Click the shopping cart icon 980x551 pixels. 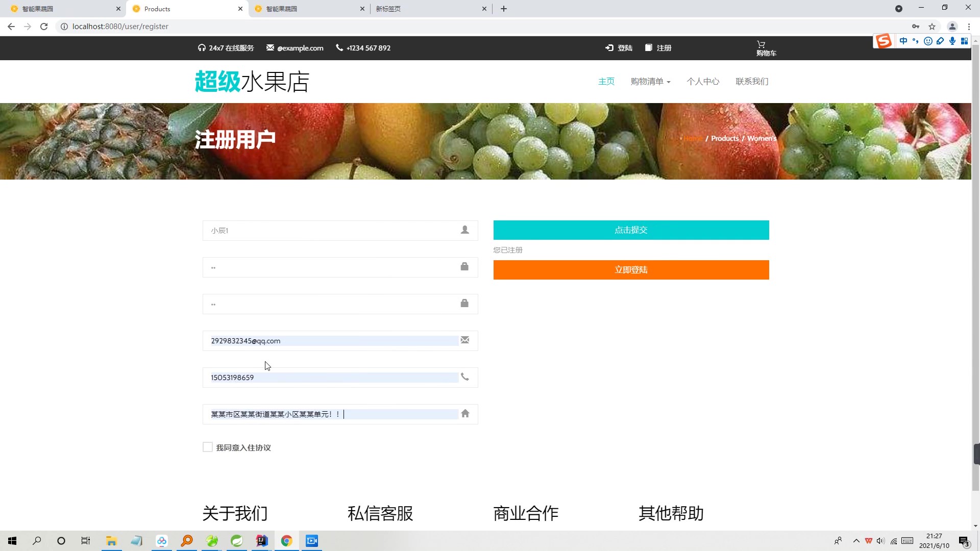click(761, 44)
